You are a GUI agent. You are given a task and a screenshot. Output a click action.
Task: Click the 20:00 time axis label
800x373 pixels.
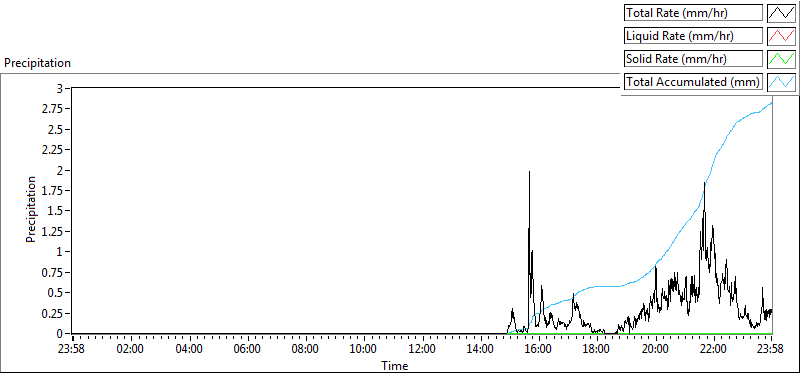coord(655,350)
